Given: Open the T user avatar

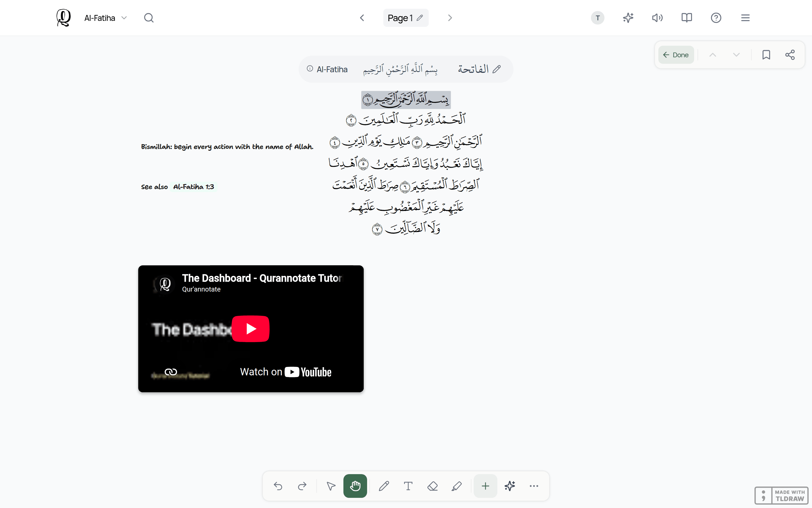Looking at the screenshot, I should click(598, 18).
